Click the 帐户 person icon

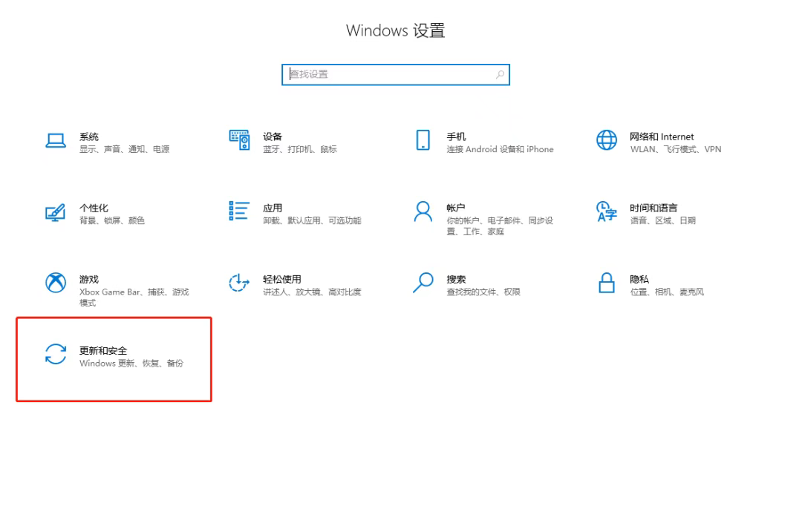423,211
